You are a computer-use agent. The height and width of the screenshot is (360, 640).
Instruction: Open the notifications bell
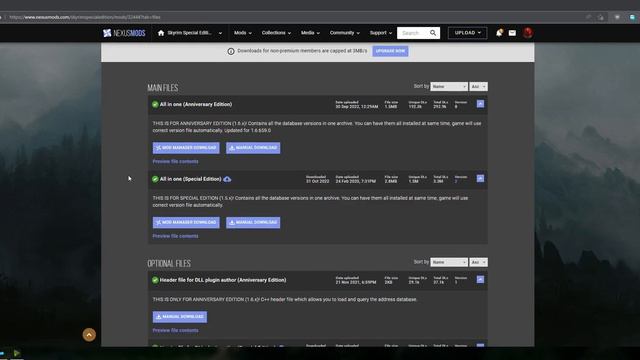pyautogui.click(x=499, y=33)
